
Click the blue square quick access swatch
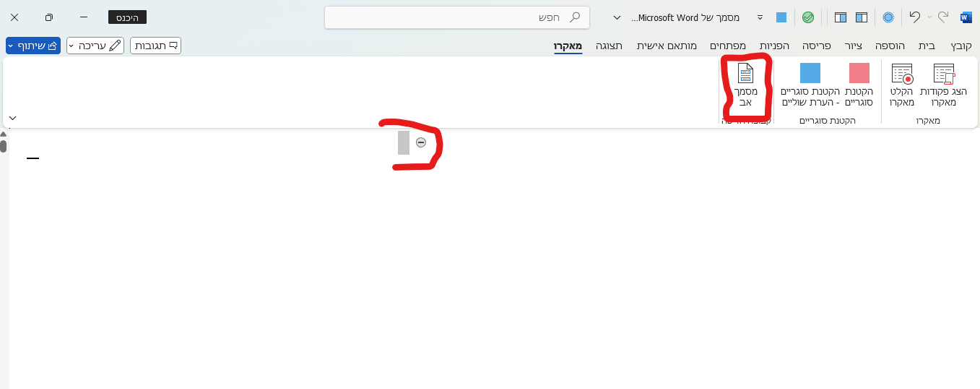[781, 17]
